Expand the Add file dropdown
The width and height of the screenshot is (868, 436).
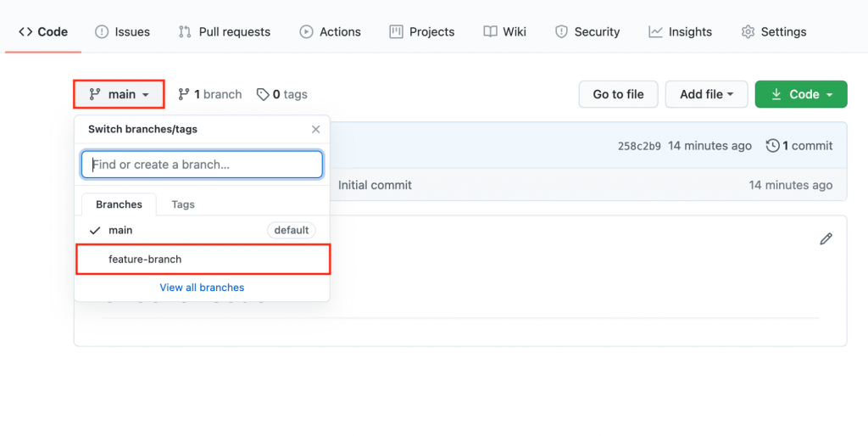(706, 94)
